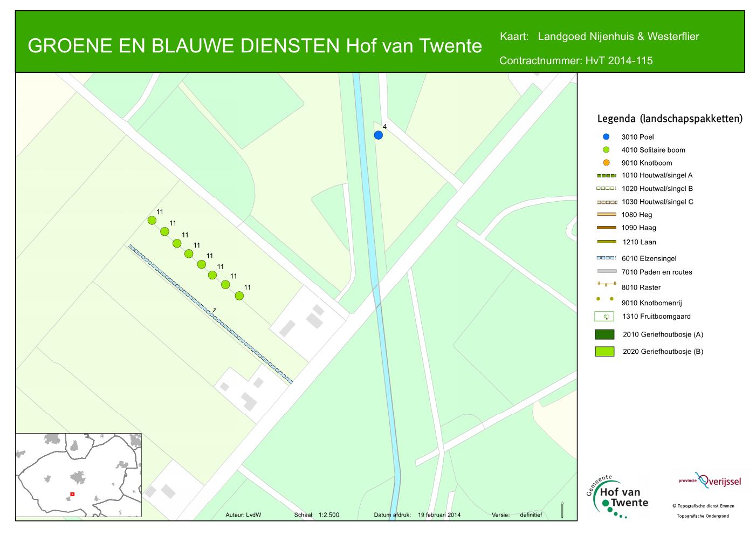This screenshot has height=535, width=756.
Task: Click the north arrow at the map's bottom edge
Action: pyautogui.click(x=562, y=510)
